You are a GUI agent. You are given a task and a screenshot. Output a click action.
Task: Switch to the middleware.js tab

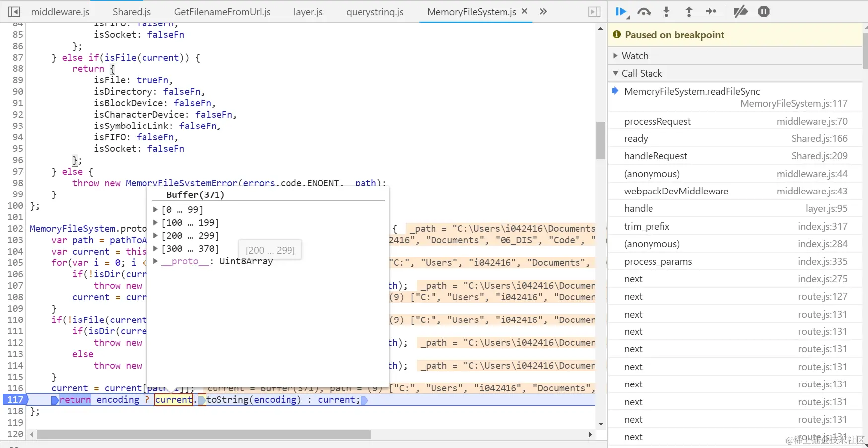(x=61, y=12)
